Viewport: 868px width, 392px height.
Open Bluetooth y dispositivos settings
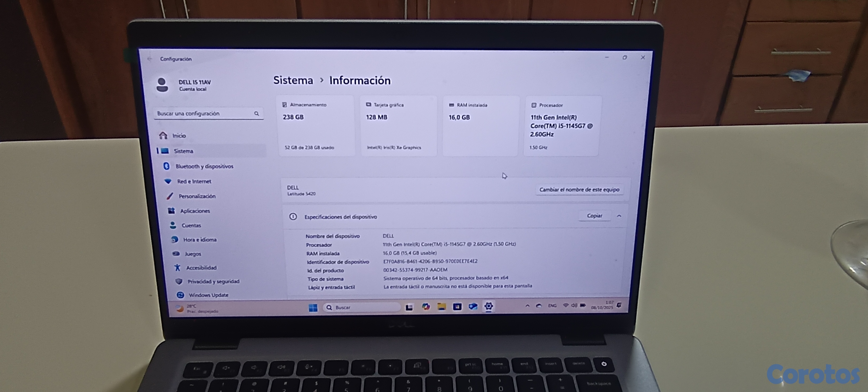pyautogui.click(x=204, y=166)
